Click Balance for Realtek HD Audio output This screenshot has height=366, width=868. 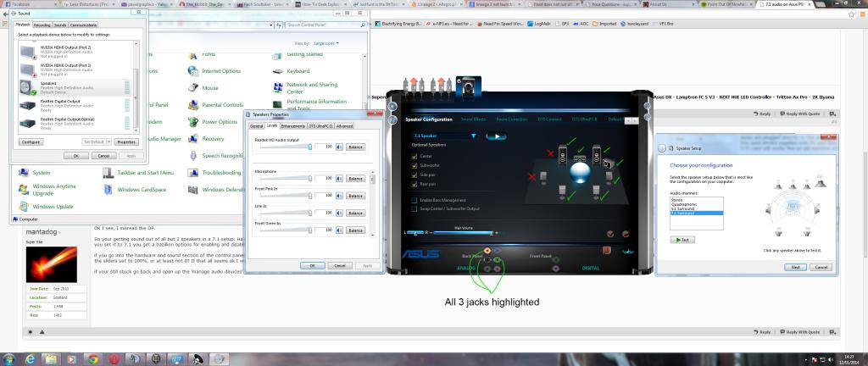coord(356,147)
